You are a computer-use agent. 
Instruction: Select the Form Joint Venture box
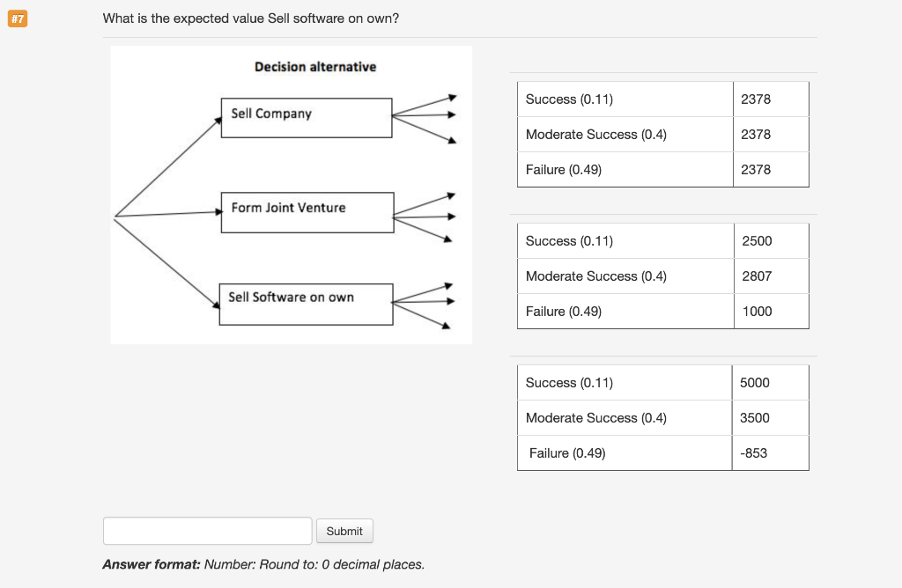(307, 212)
